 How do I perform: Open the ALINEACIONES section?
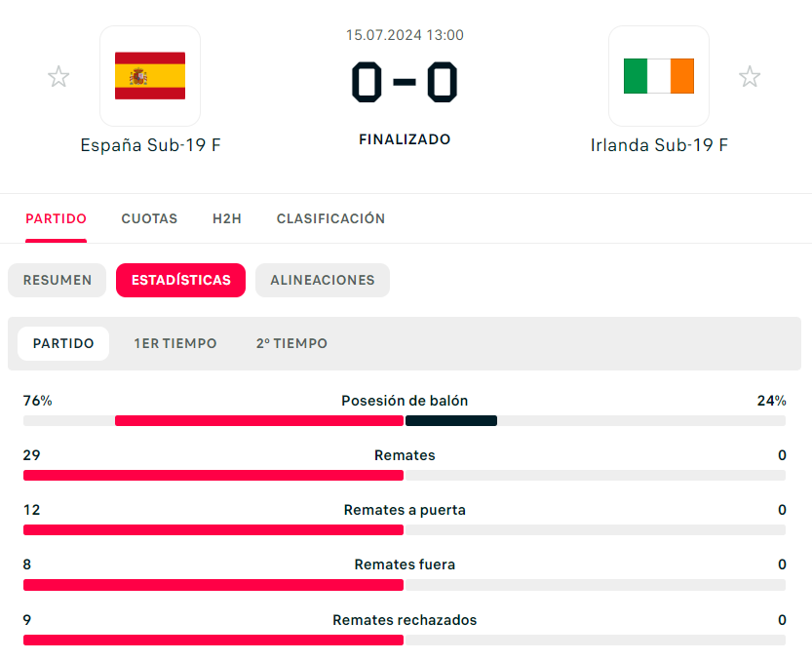click(322, 280)
